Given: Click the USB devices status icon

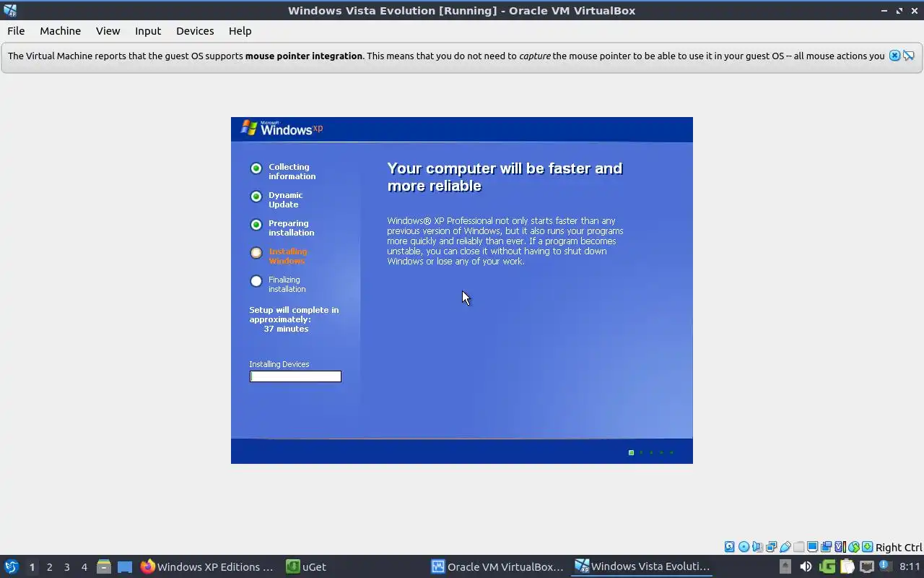Looking at the screenshot, I should pyautogui.click(x=785, y=547).
